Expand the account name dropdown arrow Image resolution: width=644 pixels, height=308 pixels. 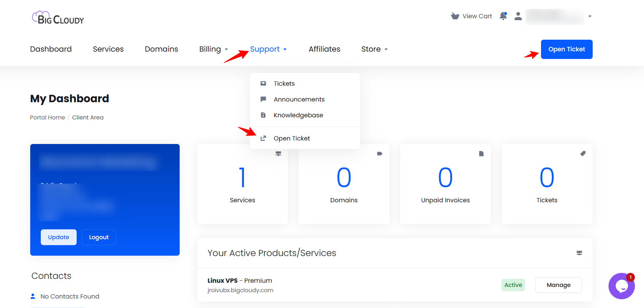click(x=590, y=16)
